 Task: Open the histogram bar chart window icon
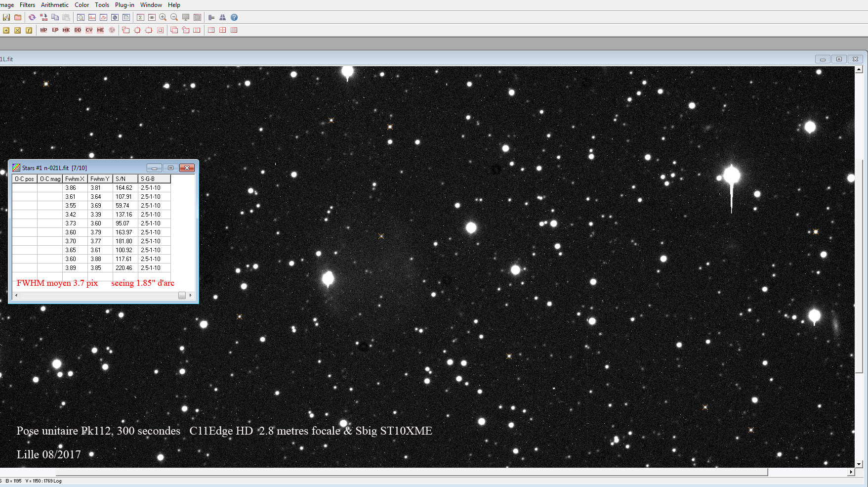click(x=92, y=17)
